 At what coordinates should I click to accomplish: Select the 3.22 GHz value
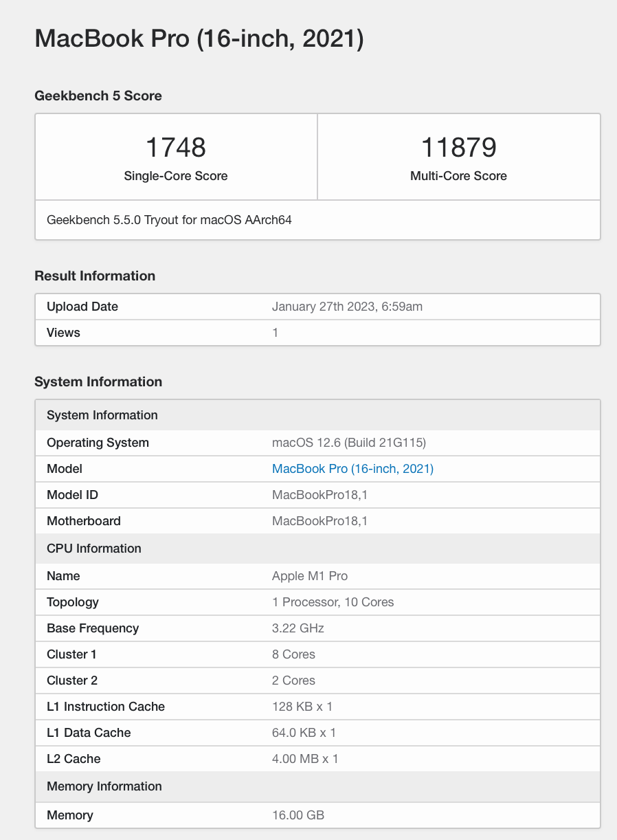(298, 628)
